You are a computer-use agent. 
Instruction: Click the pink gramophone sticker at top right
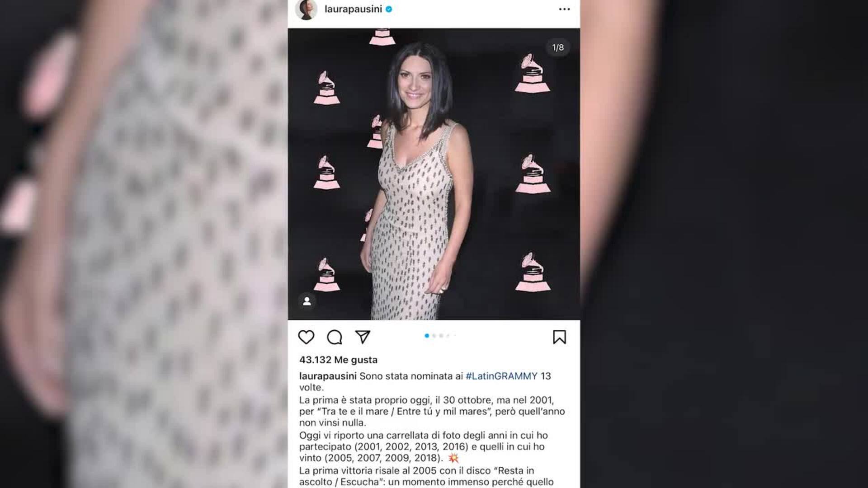[532, 73]
